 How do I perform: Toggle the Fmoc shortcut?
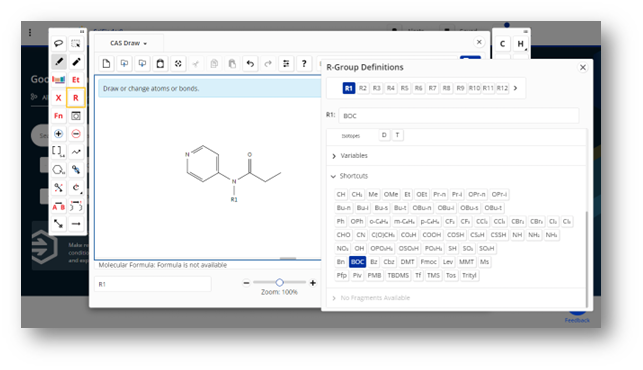click(429, 262)
